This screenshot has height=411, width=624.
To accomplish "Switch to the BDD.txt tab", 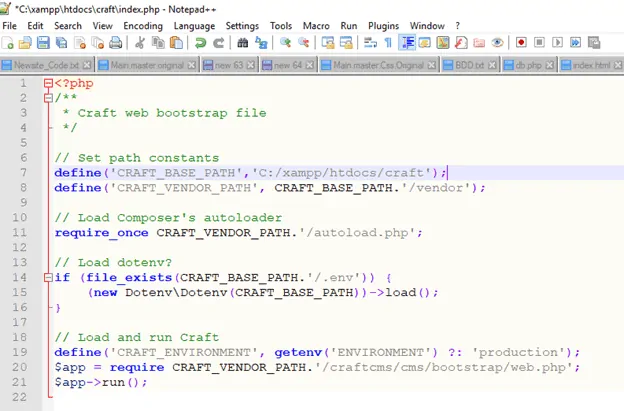I will pyautogui.click(x=469, y=65).
